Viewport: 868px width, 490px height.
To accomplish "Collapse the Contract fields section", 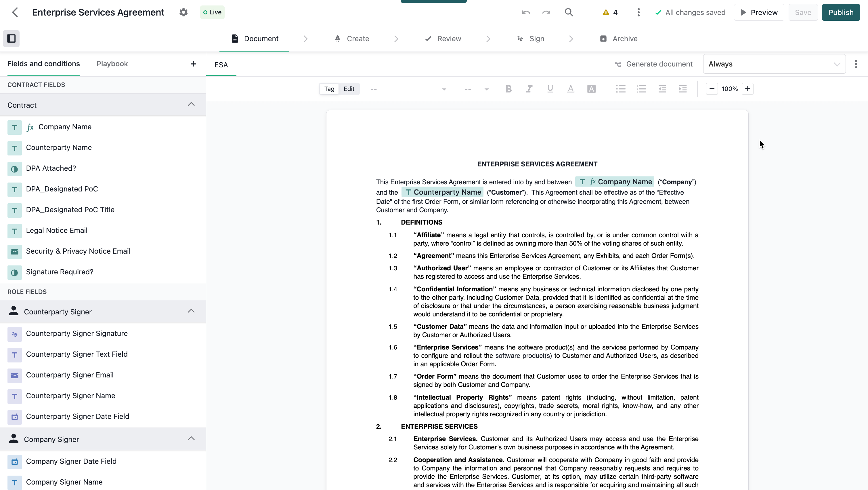I will coord(191,105).
